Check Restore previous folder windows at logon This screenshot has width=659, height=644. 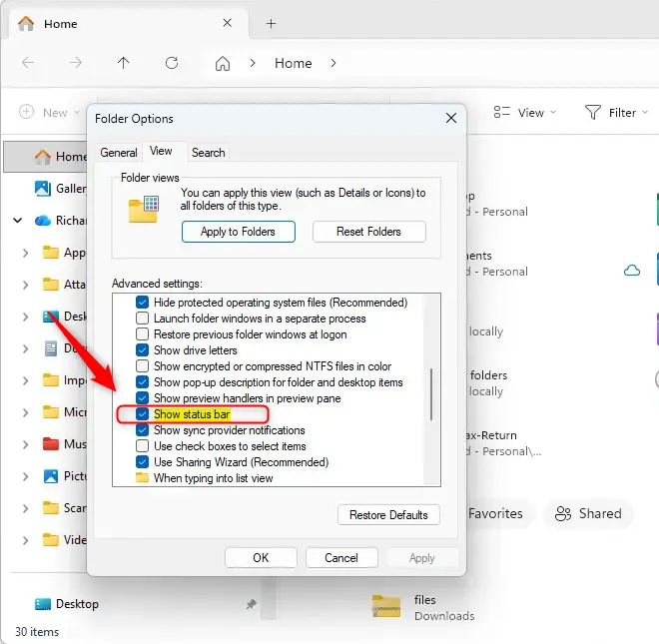click(x=142, y=334)
